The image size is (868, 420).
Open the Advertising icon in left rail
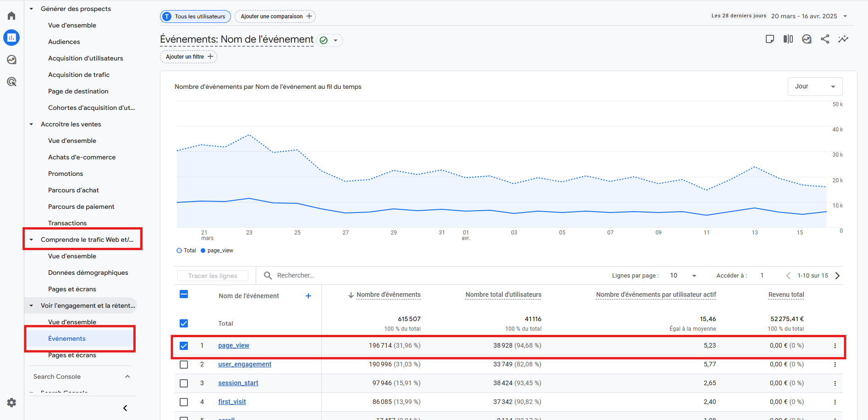click(11, 82)
